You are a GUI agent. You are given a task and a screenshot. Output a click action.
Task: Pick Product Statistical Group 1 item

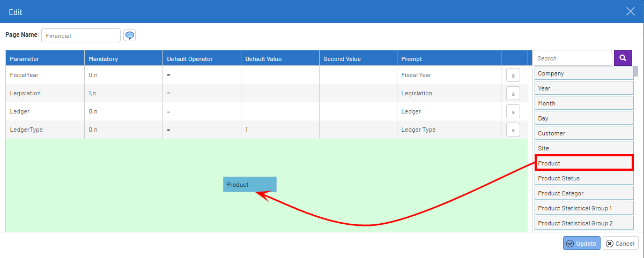pos(583,208)
